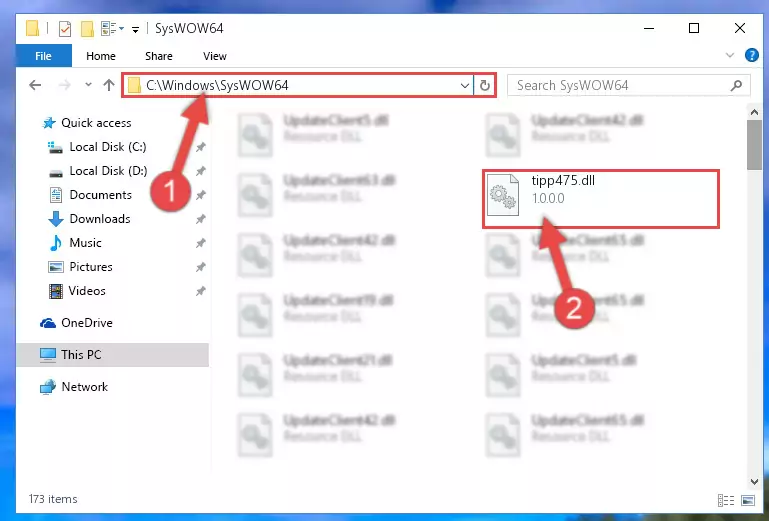Click pin icon next to Pictures
This screenshot has width=769, height=521.
[201, 267]
